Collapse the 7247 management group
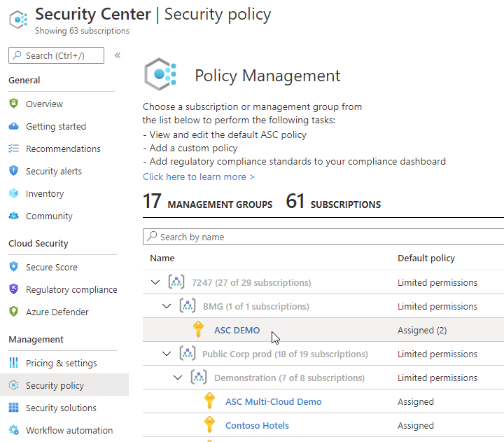This screenshot has width=504, height=442. pos(155,283)
